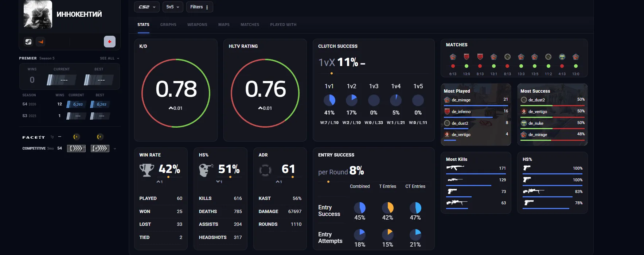Click the trophy icon in Win Rate card
Viewport: 644px width, 255px height.
147,170
